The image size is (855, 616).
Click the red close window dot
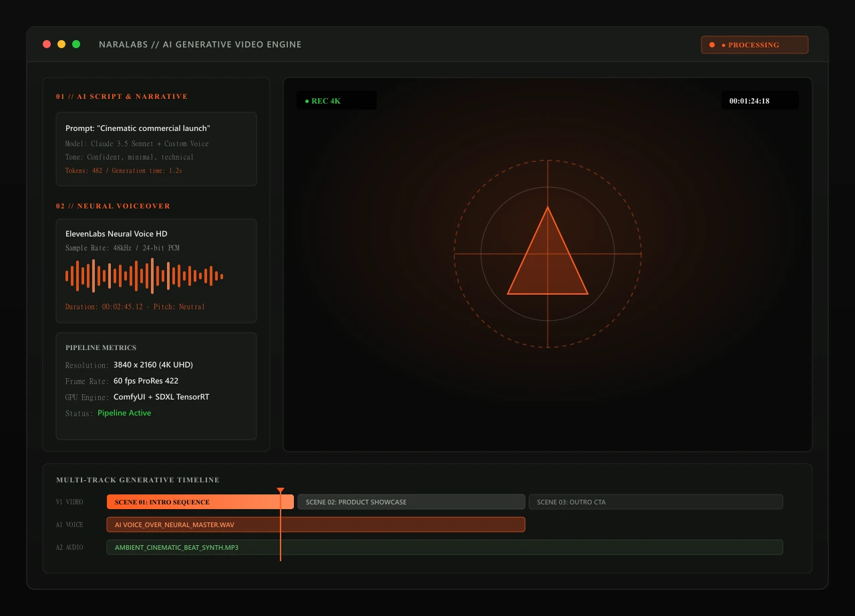tap(47, 44)
